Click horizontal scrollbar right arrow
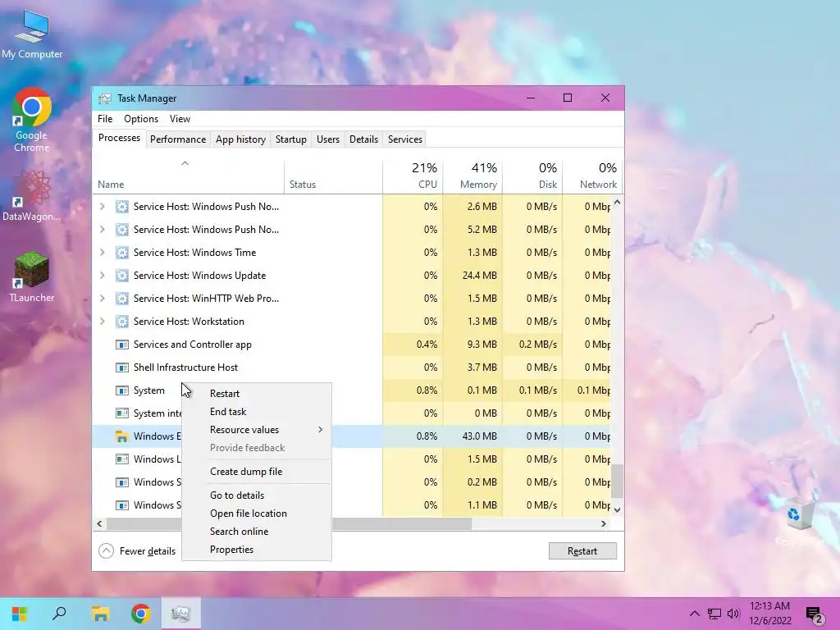Viewport: 840px width, 630px height. [604, 524]
